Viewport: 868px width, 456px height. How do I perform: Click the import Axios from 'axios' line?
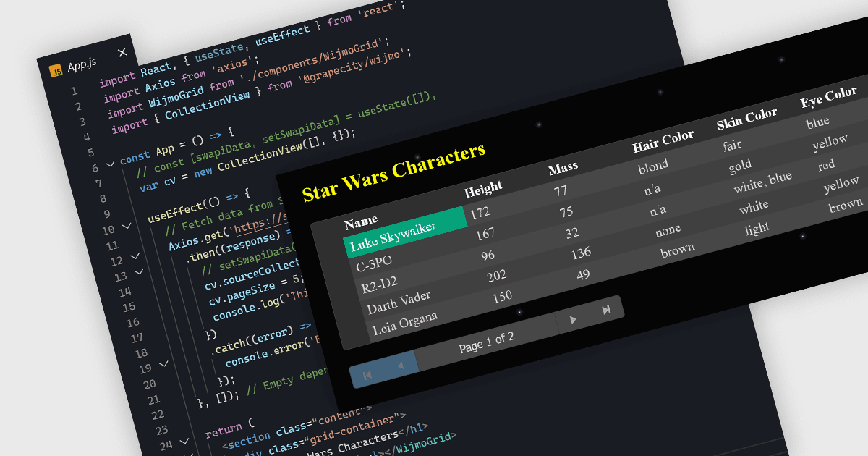tap(181, 79)
